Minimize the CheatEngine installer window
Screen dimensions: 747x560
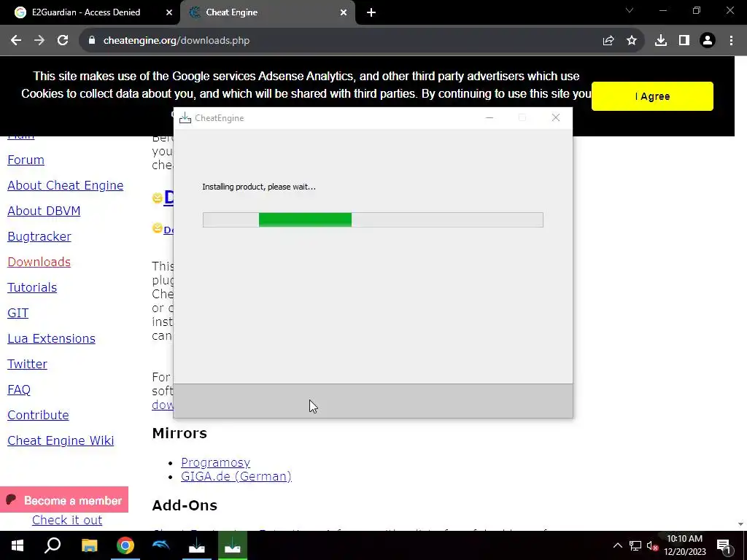(x=489, y=117)
